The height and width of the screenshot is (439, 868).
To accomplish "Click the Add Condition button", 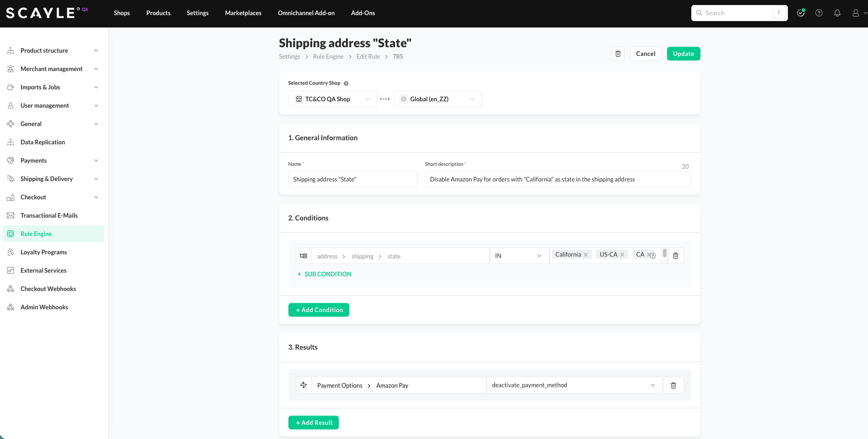I will tap(319, 310).
